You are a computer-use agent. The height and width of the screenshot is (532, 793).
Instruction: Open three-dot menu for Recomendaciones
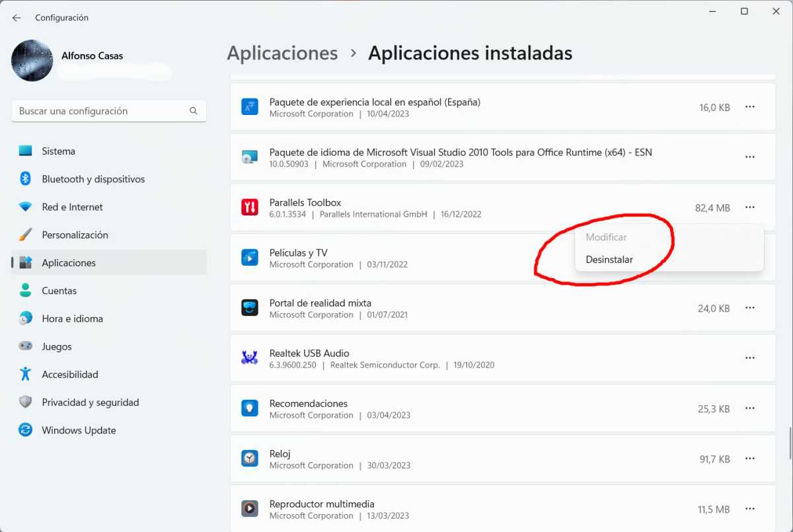[750, 408]
